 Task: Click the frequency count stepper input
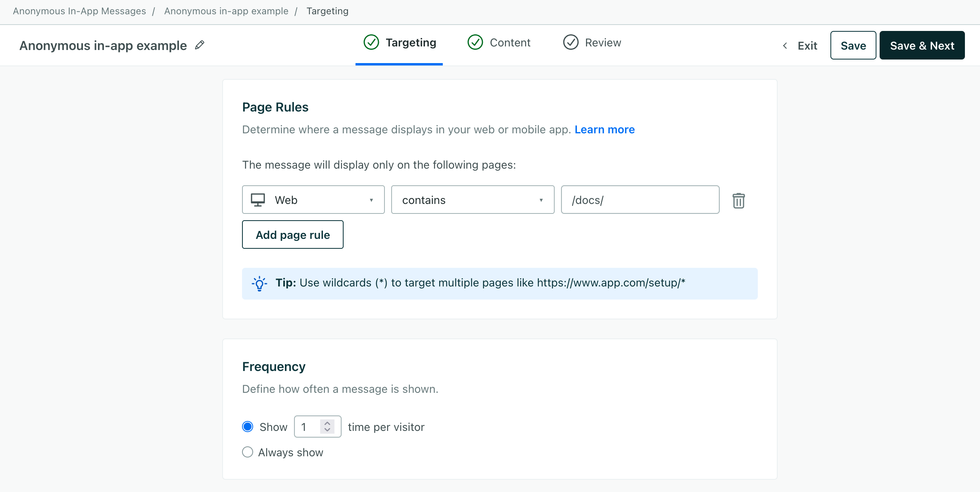(x=317, y=426)
